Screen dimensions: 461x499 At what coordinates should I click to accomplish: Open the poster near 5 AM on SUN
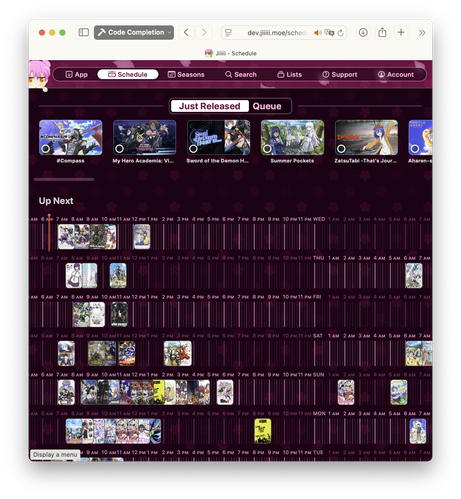coord(399,392)
